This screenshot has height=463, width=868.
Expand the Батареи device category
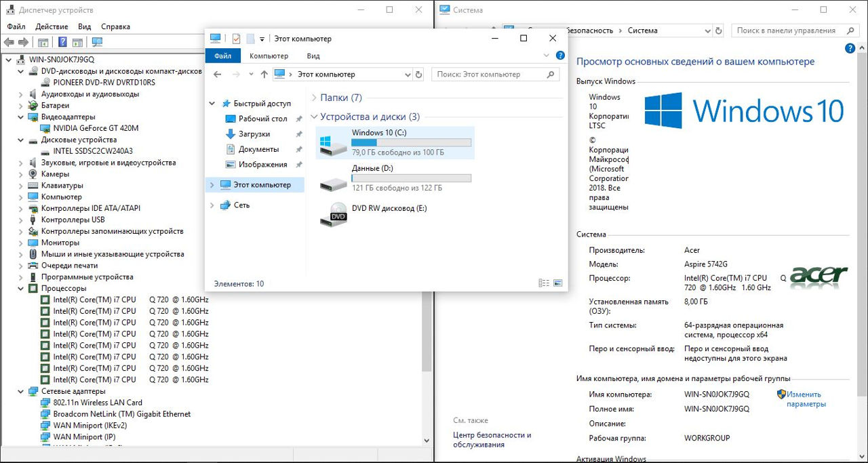[x=21, y=106]
